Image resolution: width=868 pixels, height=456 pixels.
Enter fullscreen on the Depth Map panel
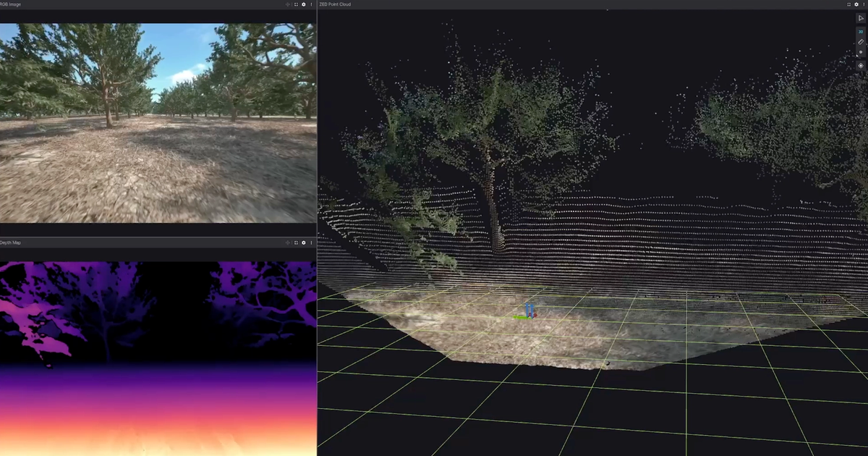296,242
